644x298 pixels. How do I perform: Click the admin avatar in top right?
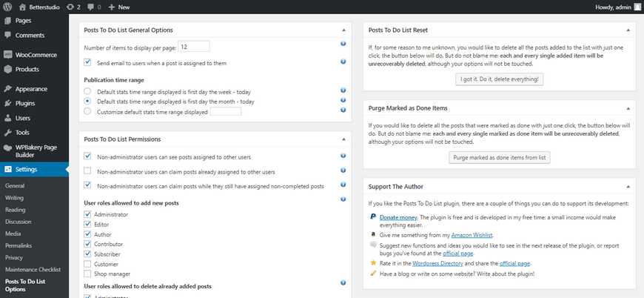click(637, 7)
